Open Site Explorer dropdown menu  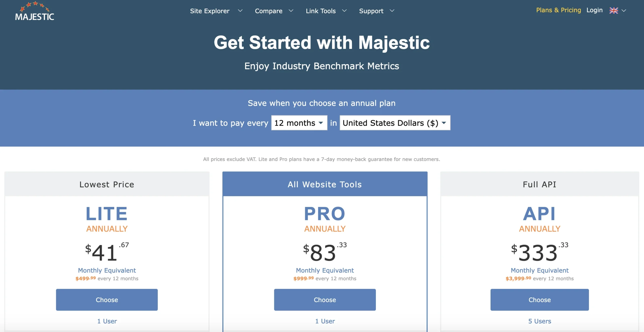216,11
